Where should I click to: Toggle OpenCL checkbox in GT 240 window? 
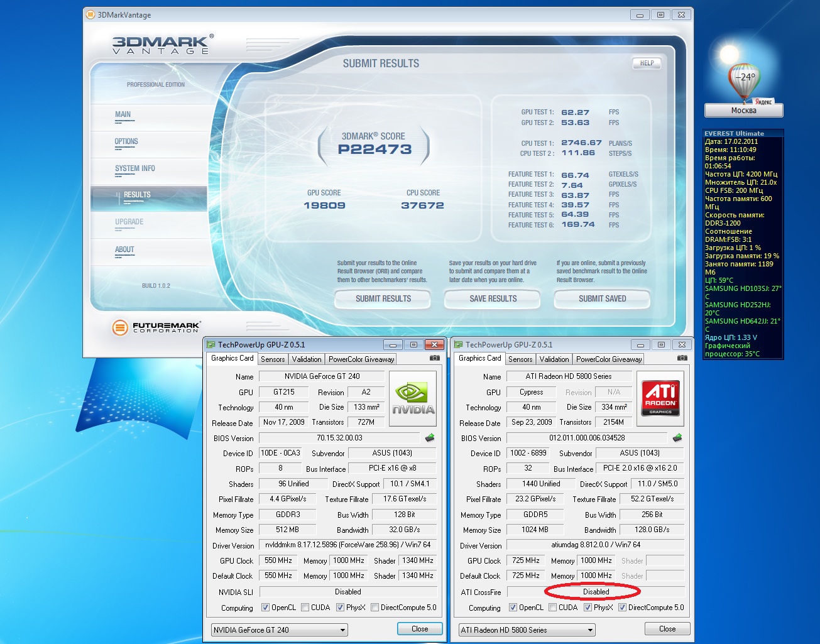pos(266,608)
